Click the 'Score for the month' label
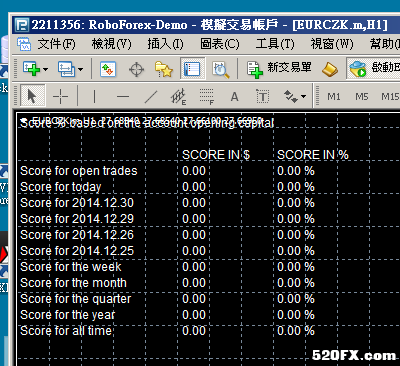 73,283
